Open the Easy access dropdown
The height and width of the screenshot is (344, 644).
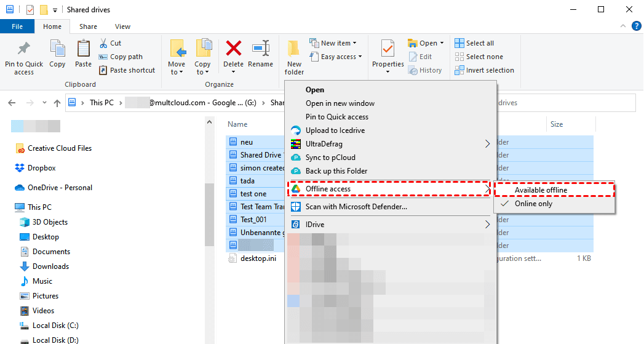click(336, 57)
